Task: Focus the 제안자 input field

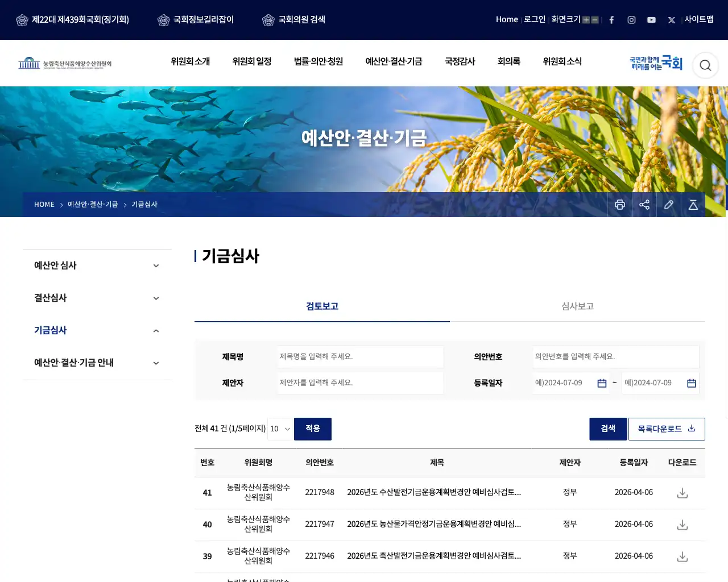Action: pos(361,383)
